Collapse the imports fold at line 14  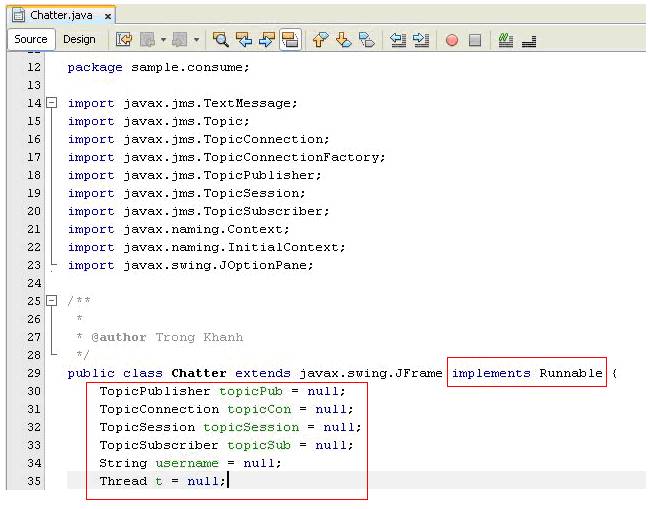51,103
